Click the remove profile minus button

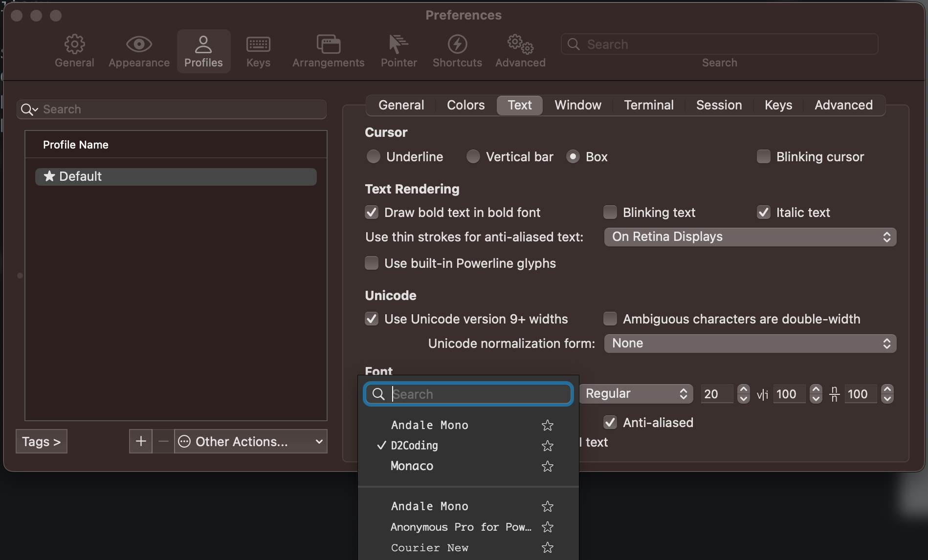pos(163,441)
